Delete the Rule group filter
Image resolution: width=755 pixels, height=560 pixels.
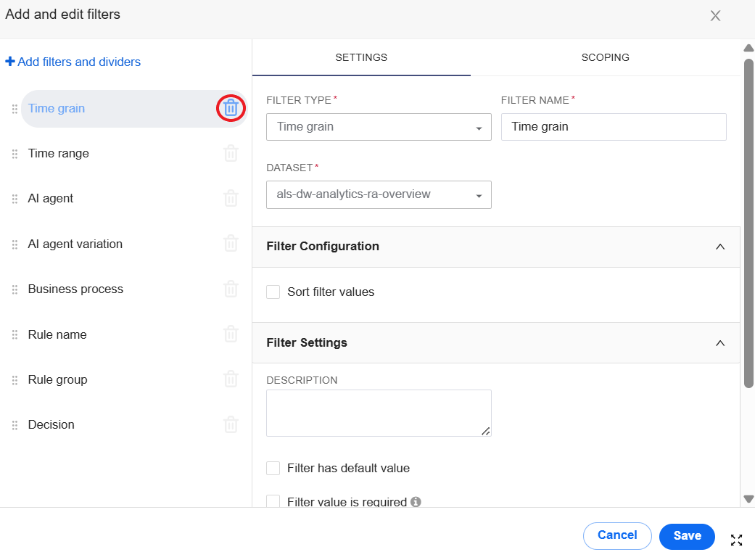(x=231, y=379)
